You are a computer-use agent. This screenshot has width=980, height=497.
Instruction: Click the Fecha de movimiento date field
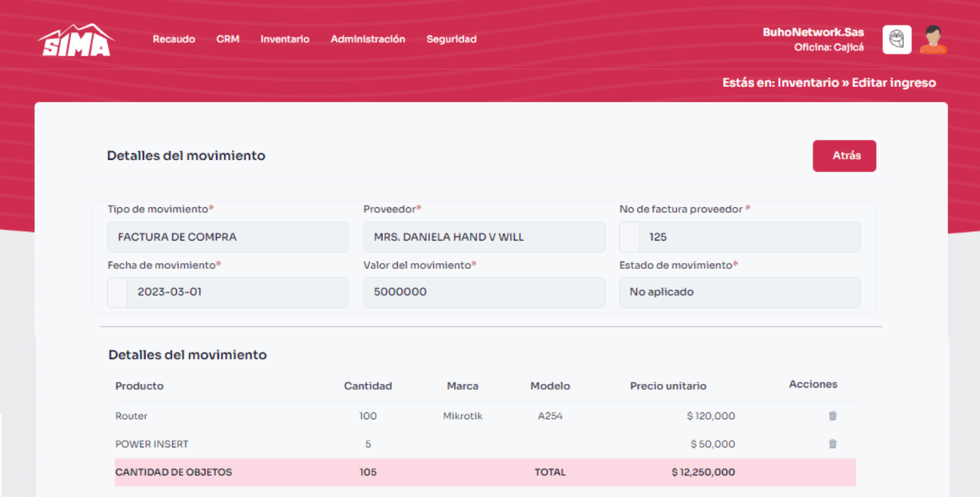click(x=237, y=292)
